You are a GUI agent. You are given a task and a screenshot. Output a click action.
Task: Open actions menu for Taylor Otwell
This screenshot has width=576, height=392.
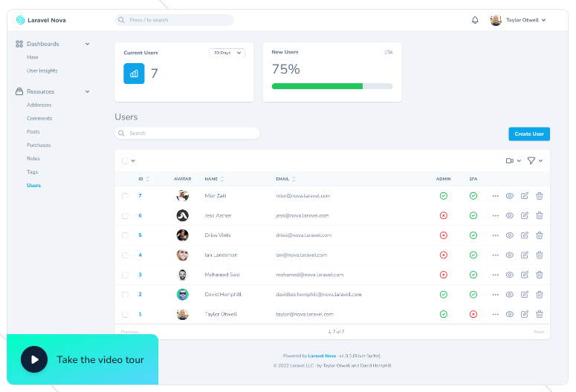click(x=496, y=315)
